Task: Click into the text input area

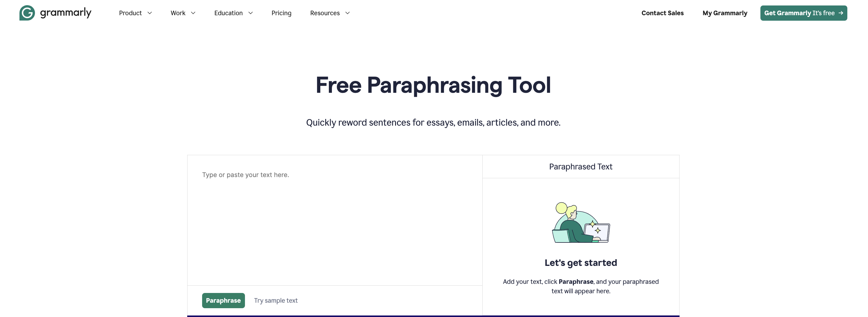Action: click(x=335, y=220)
